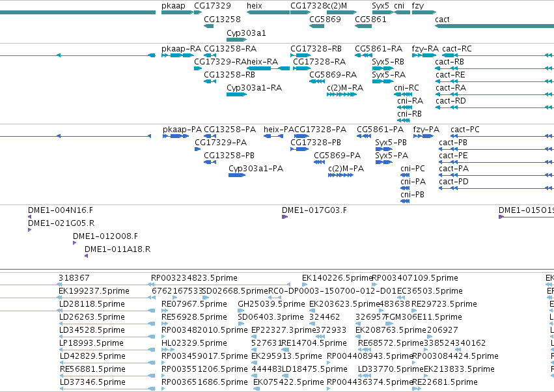Open the cact gene label
The width and height of the screenshot is (554, 392).
(442, 20)
